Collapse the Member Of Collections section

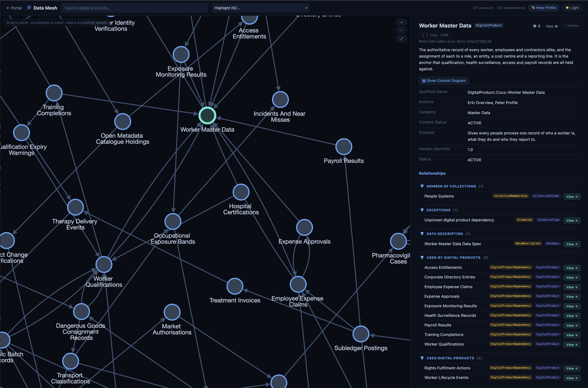point(422,186)
